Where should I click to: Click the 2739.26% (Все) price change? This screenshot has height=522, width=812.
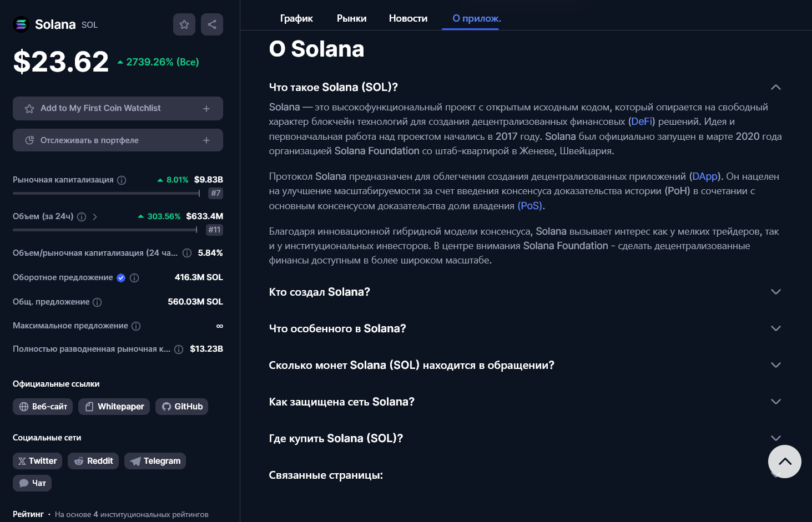(x=158, y=62)
